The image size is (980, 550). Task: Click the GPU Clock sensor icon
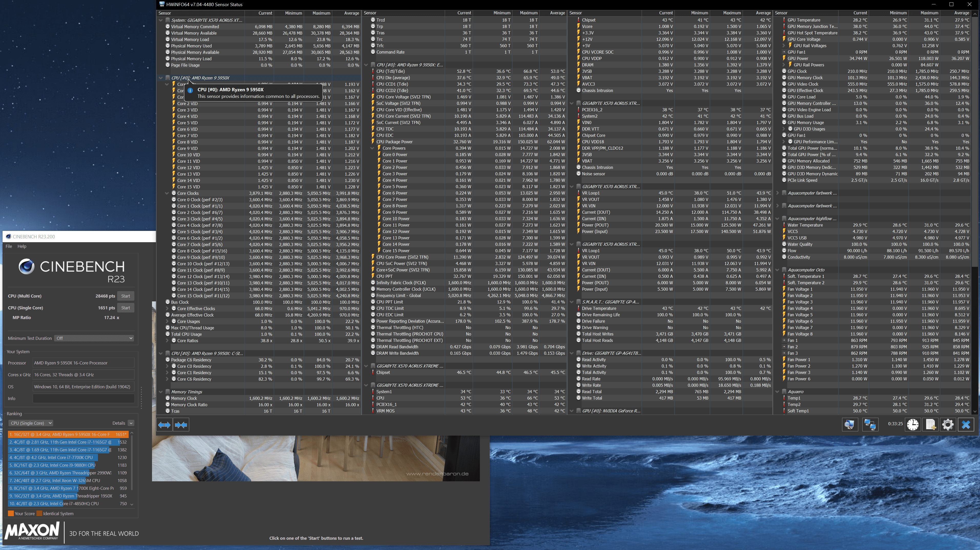pos(784,71)
